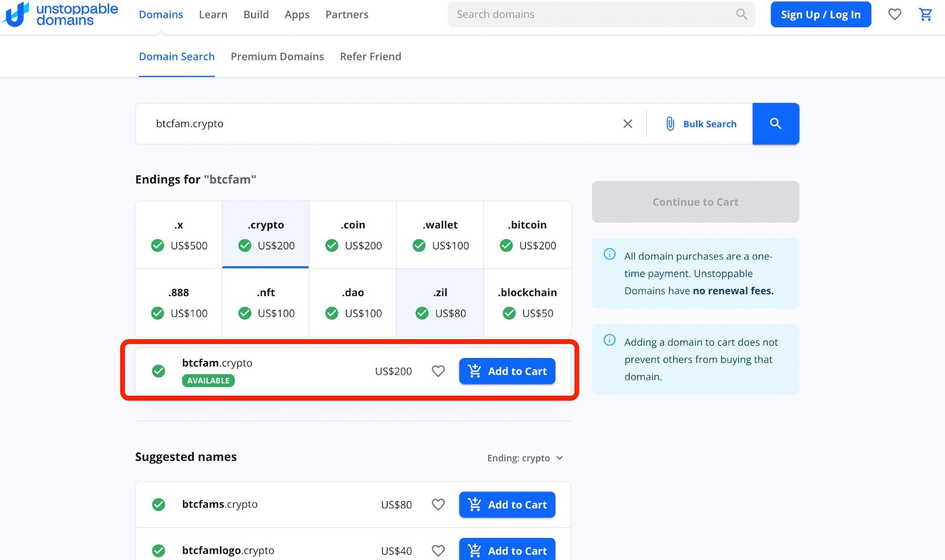This screenshot has width=945, height=560.
Task: Click the blue magnifier search button
Action: (775, 123)
